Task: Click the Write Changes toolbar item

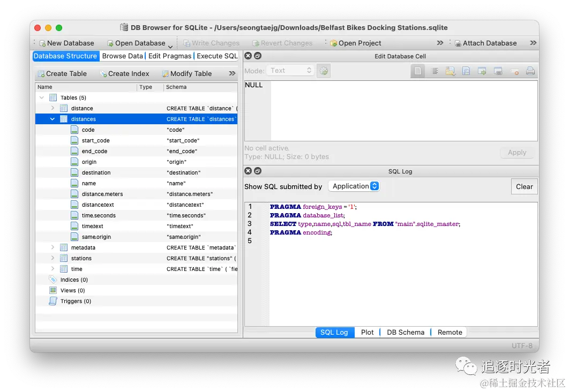Action: coord(211,43)
